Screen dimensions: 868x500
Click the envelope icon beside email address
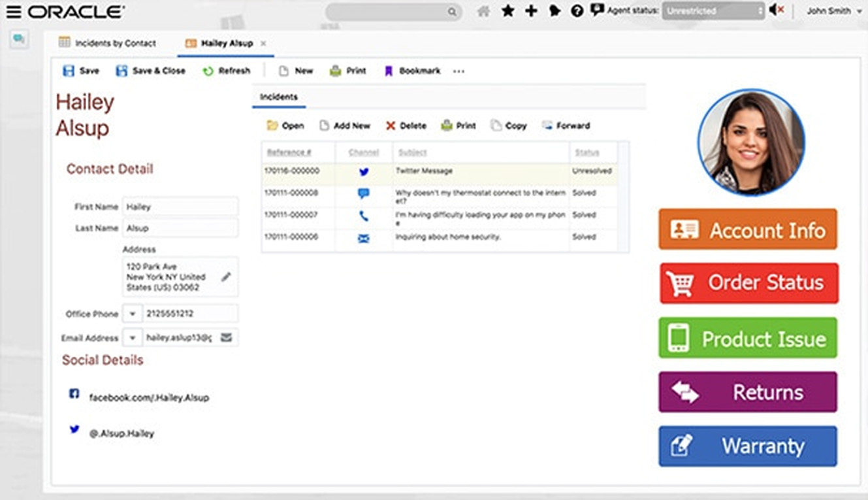pyautogui.click(x=226, y=337)
